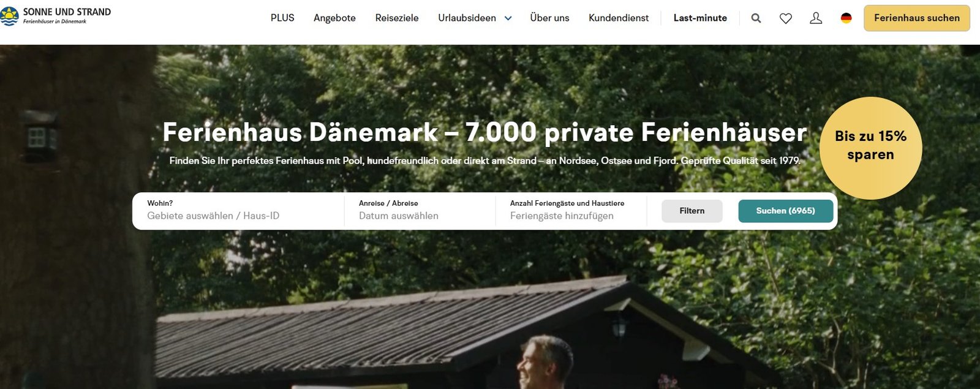
Task: Expand the Urlaubsideen chevron arrow
Action: (x=508, y=18)
